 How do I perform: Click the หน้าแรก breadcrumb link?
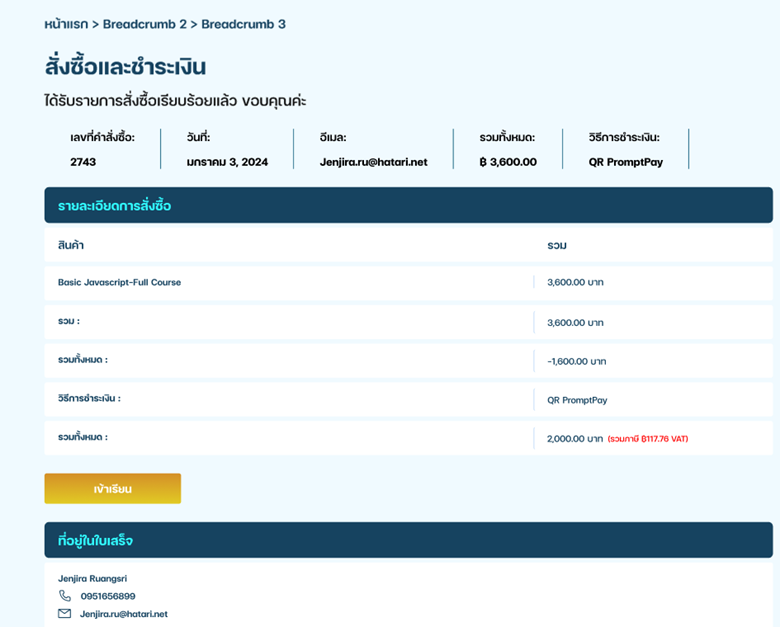click(x=66, y=24)
